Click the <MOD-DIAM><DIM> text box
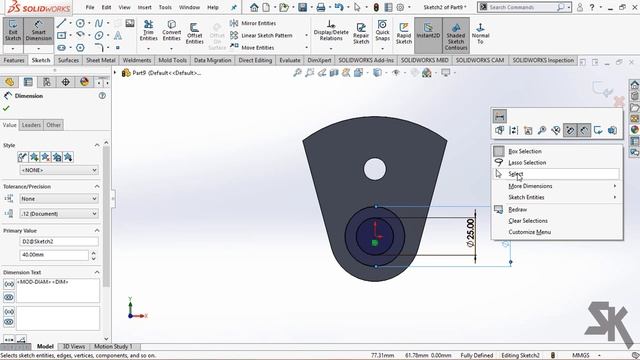The width and height of the screenshot is (640, 360). 58,290
